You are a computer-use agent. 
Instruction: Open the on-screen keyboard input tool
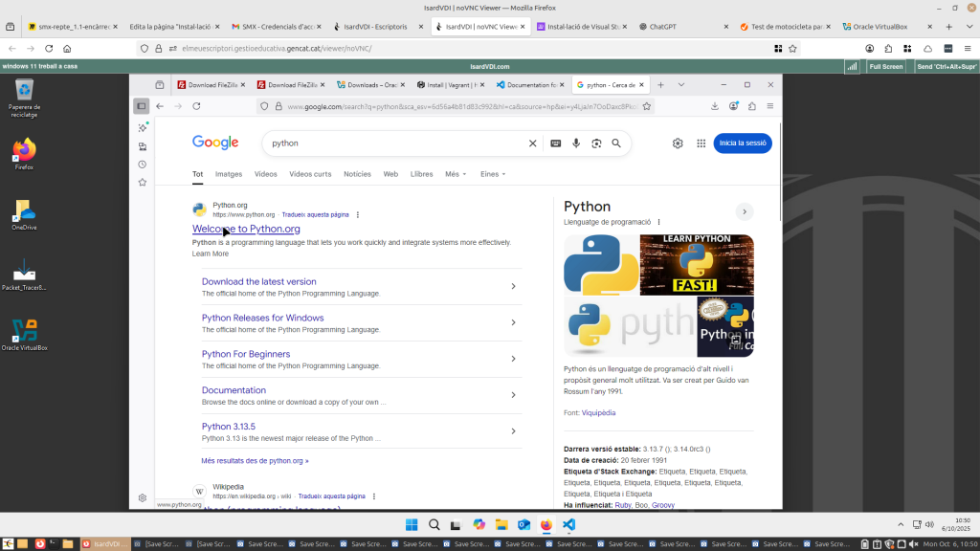pyautogui.click(x=556, y=143)
